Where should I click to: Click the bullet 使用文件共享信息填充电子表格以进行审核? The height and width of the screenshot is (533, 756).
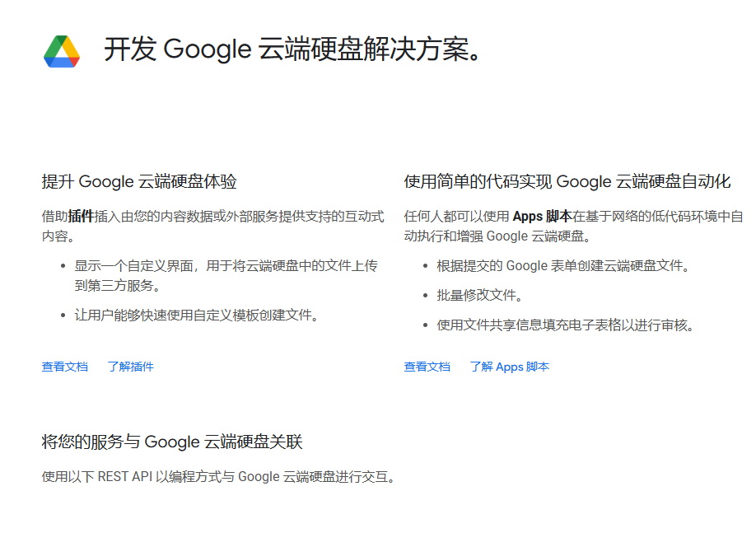pos(566,325)
